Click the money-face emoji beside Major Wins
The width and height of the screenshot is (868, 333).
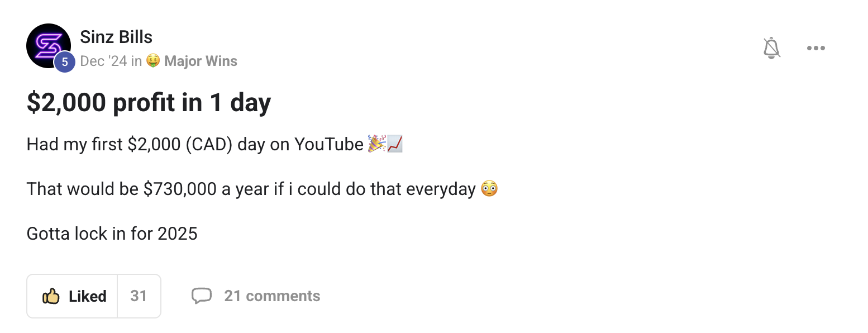(153, 60)
